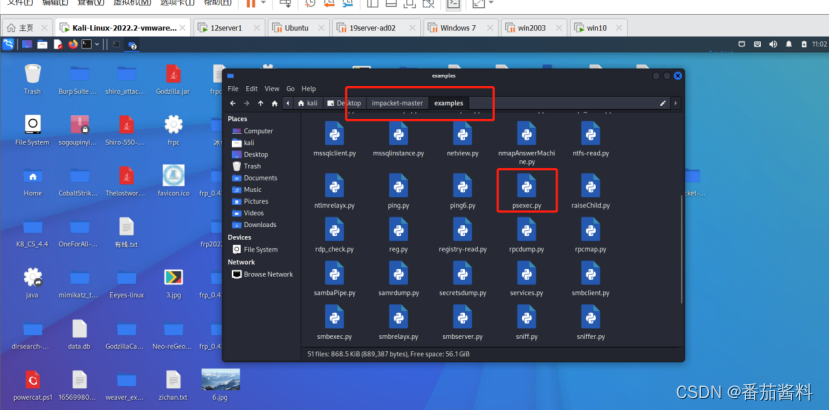Image resolution: width=829 pixels, height=411 pixels.
Task: Select the ntfs-read.py file
Action: pos(591,139)
